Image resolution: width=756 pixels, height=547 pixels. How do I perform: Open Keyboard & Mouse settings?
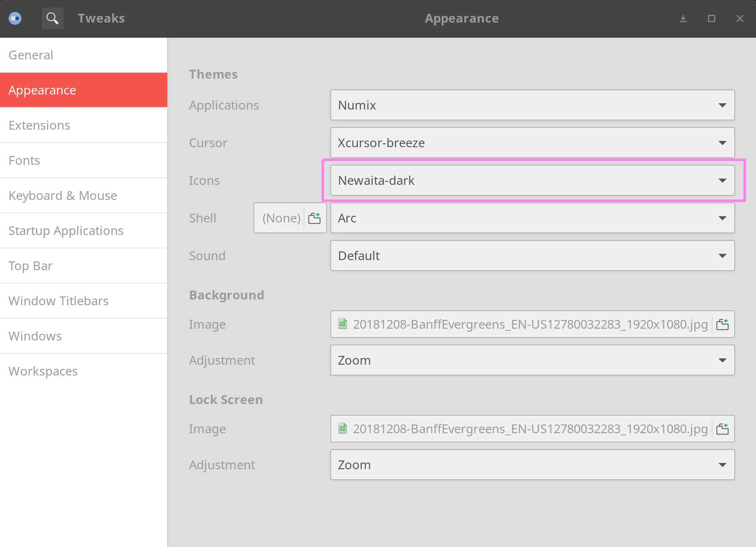[x=84, y=195]
